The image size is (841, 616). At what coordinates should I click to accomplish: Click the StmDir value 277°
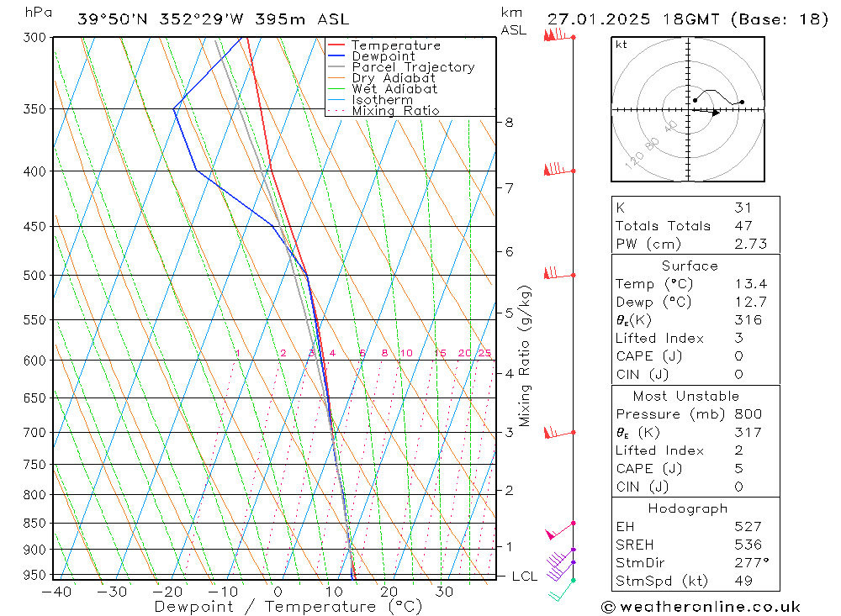pyautogui.click(x=752, y=563)
